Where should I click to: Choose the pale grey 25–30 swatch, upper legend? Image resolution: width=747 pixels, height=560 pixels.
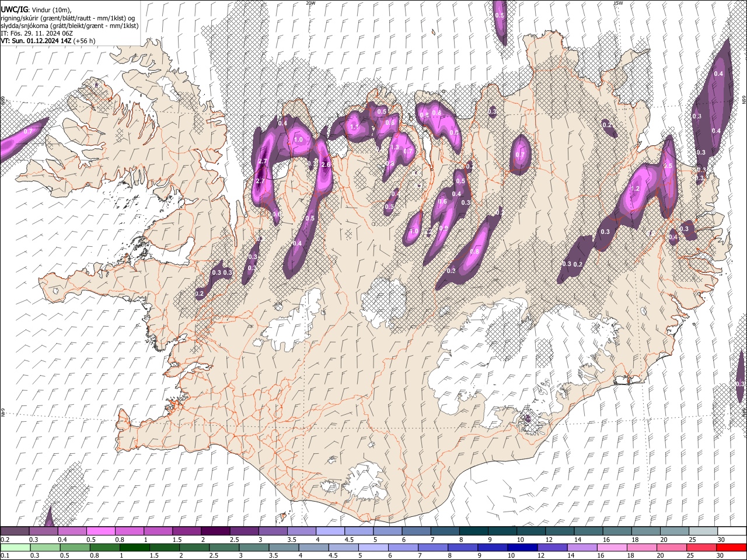[x=702, y=531]
